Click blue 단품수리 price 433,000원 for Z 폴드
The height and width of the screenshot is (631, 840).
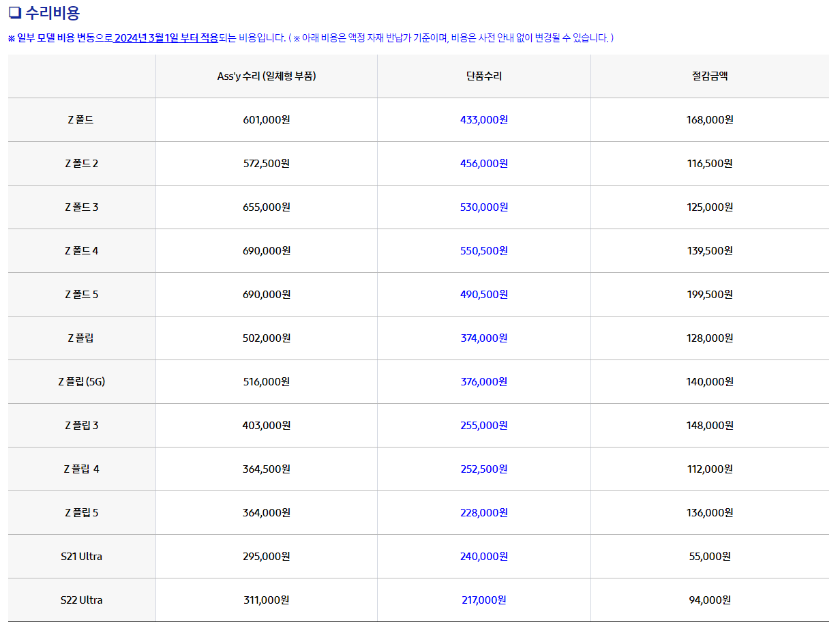tap(484, 120)
